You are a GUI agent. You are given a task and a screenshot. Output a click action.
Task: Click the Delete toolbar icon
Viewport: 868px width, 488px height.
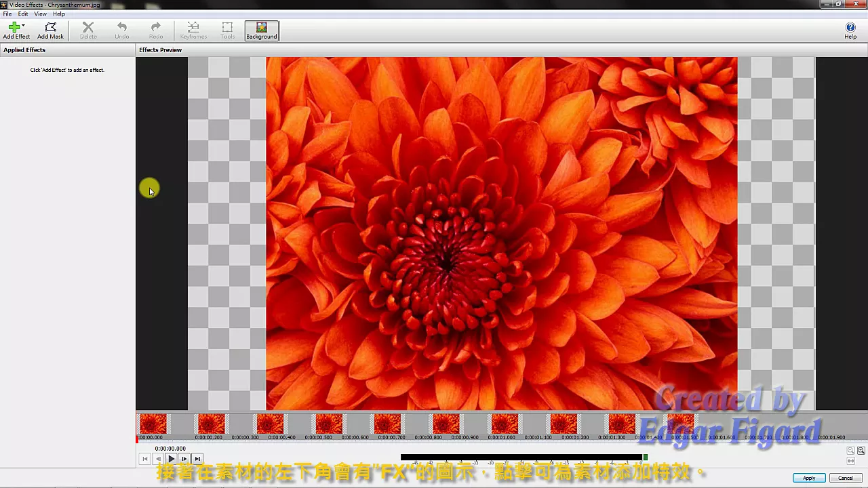pos(88,30)
